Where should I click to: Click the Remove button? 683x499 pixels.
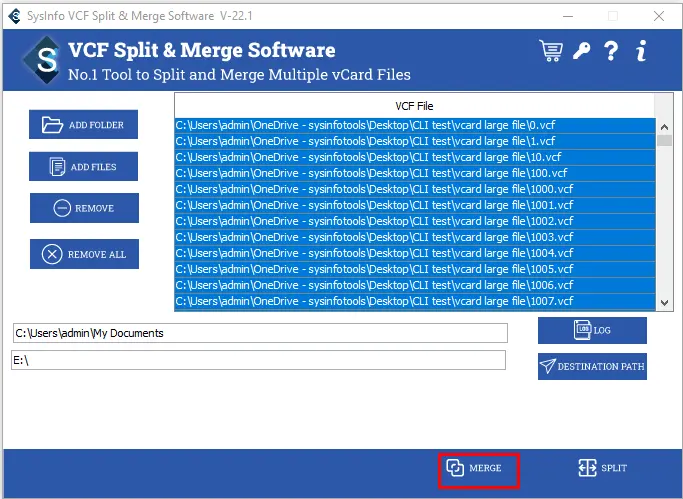pyautogui.click(x=84, y=208)
